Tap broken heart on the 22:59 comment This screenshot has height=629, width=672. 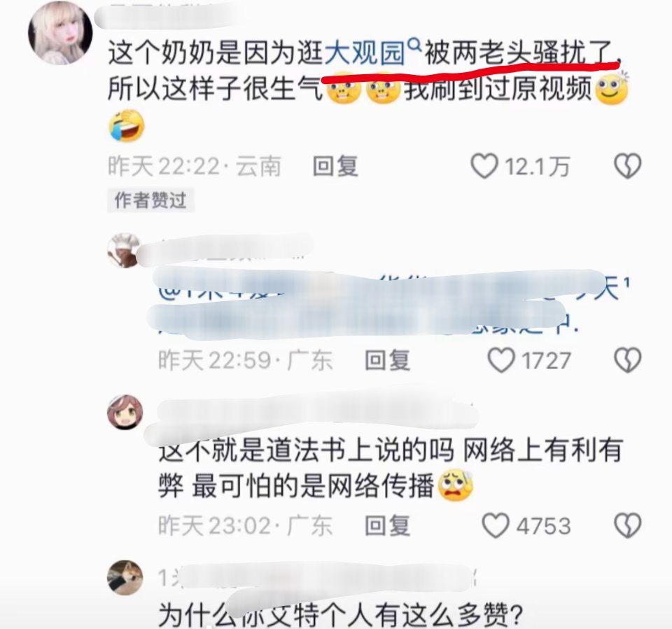pyautogui.click(x=628, y=360)
